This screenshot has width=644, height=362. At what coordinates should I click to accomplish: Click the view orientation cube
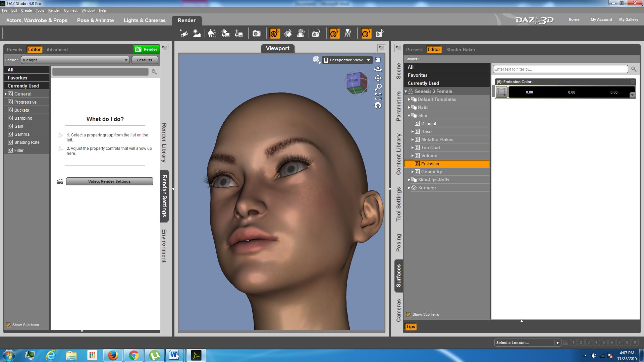tap(356, 83)
